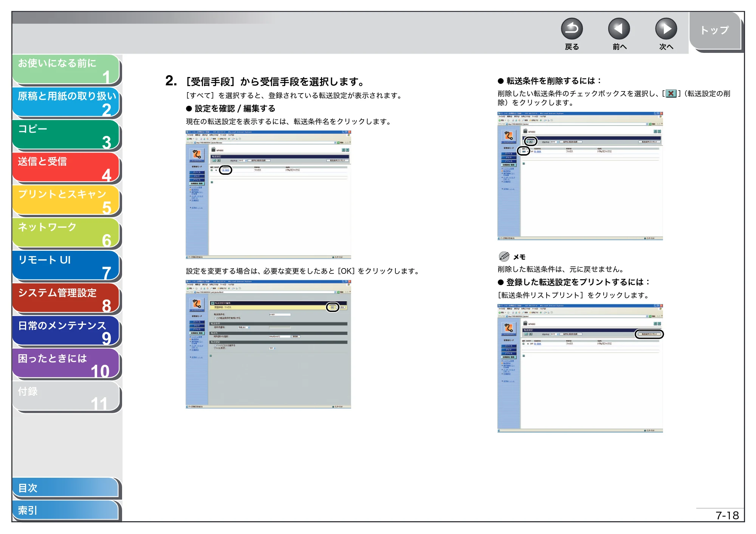Open chapter 9 日常のメンテナンス
756x534 pixels.
[x=66, y=331]
